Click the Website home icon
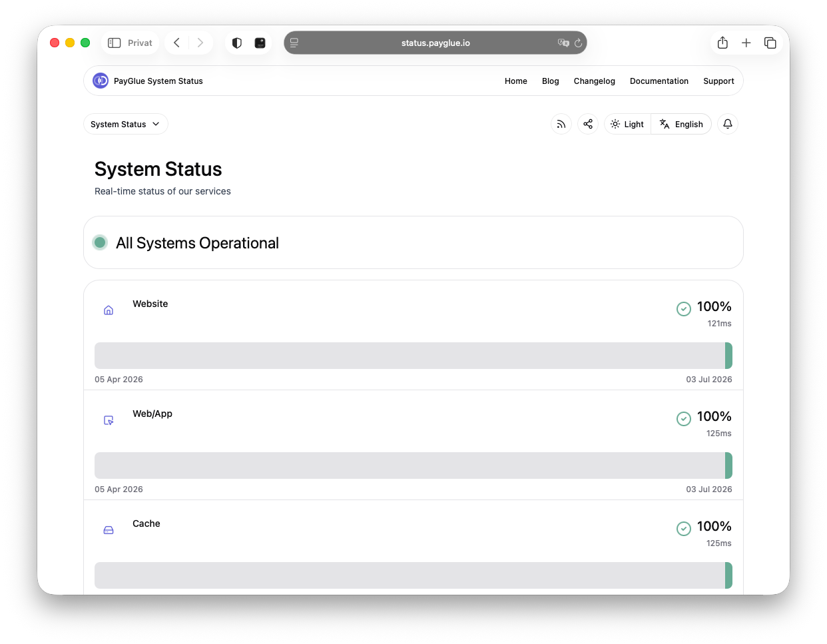827x644 pixels. click(x=109, y=310)
